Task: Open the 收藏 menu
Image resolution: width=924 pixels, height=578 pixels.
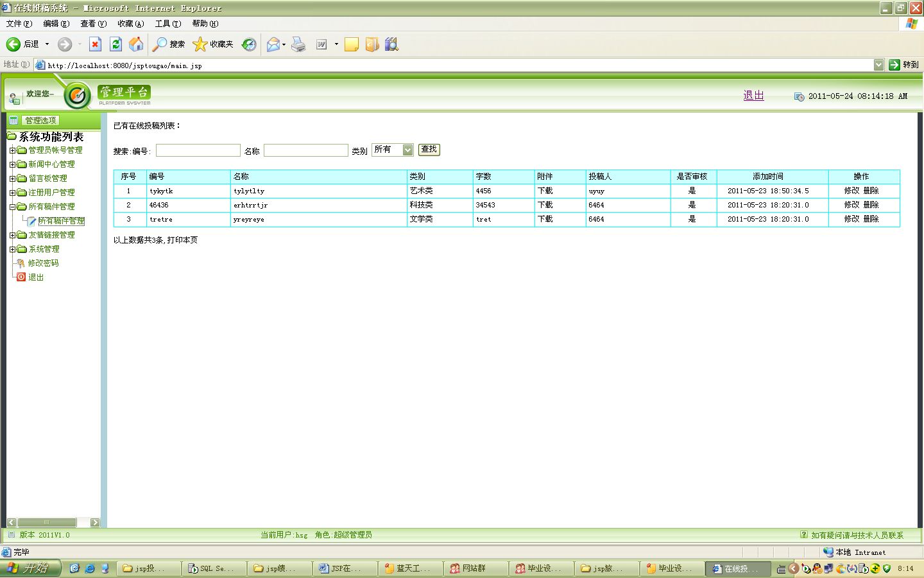Action: coord(130,24)
